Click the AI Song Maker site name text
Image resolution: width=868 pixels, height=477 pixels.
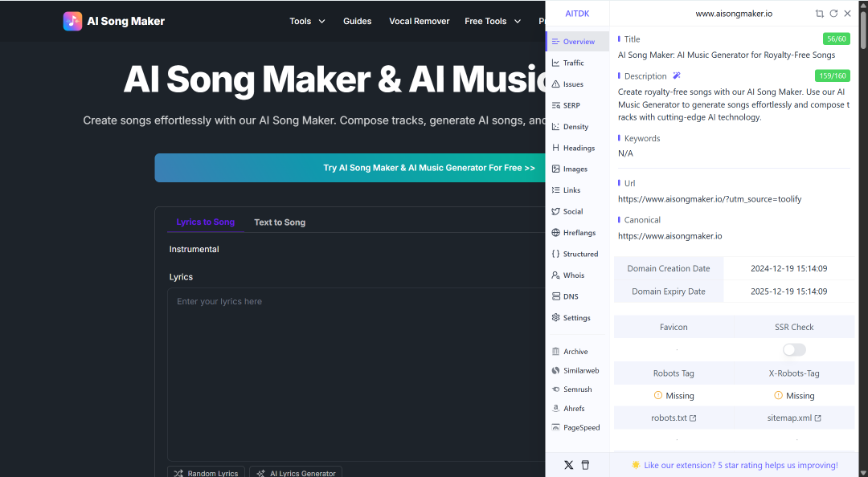[125, 21]
